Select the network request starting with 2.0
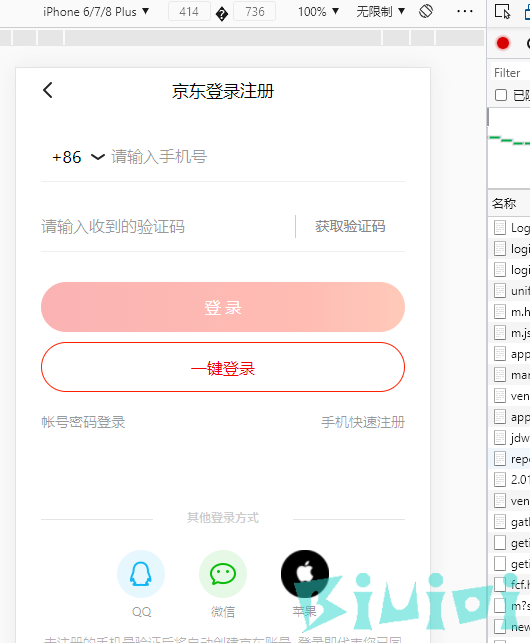The width and height of the screenshot is (530, 643). tap(509, 480)
